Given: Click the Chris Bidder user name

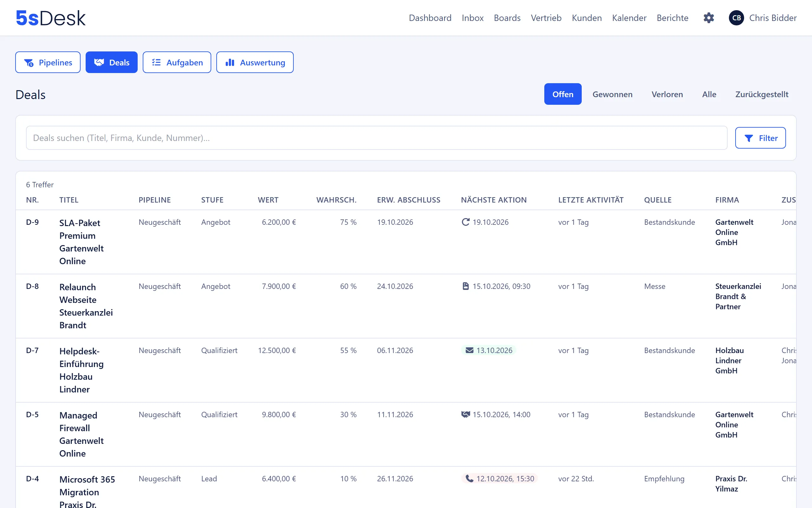Looking at the screenshot, I should click(x=773, y=18).
